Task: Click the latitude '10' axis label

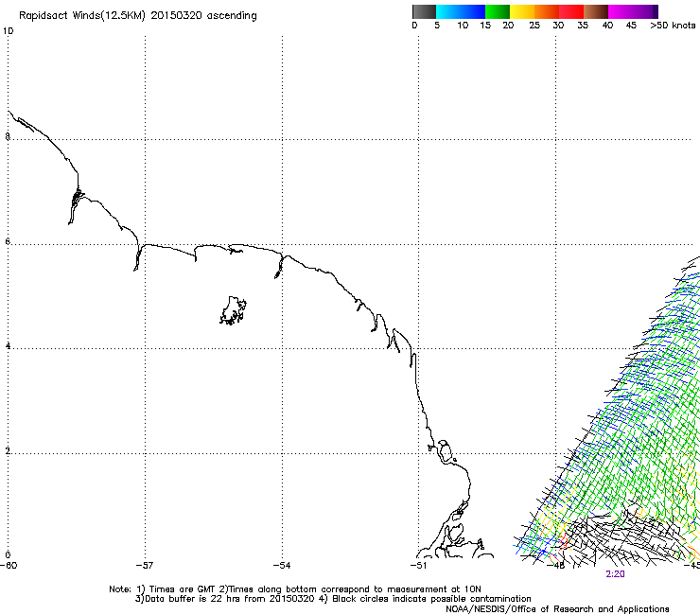Action: pyautogui.click(x=9, y=31)
